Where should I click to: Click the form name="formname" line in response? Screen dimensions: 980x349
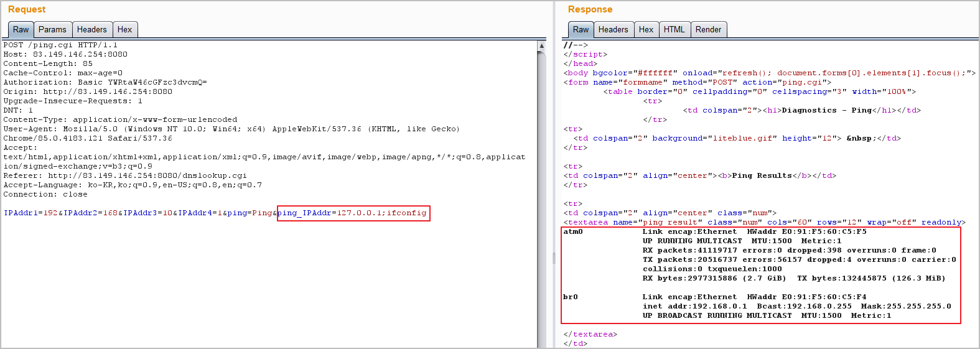pyautogui.click(x=698, y=82)
